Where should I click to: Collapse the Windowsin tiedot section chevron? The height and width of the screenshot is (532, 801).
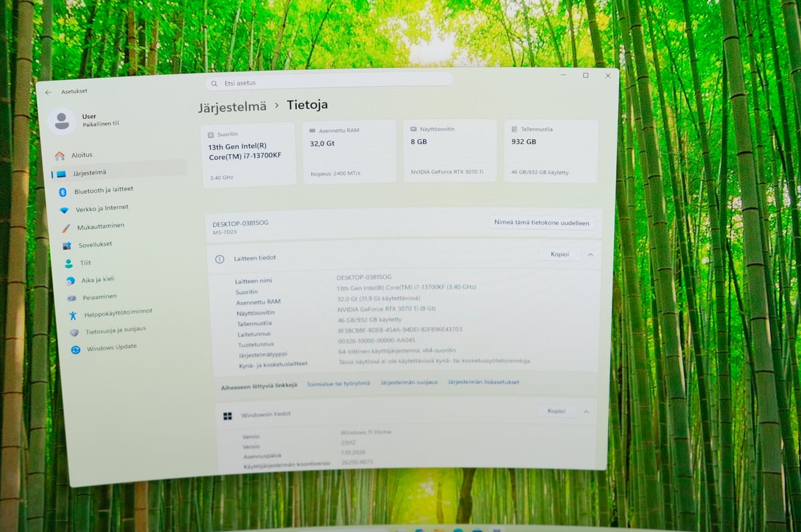coord(586,412)
